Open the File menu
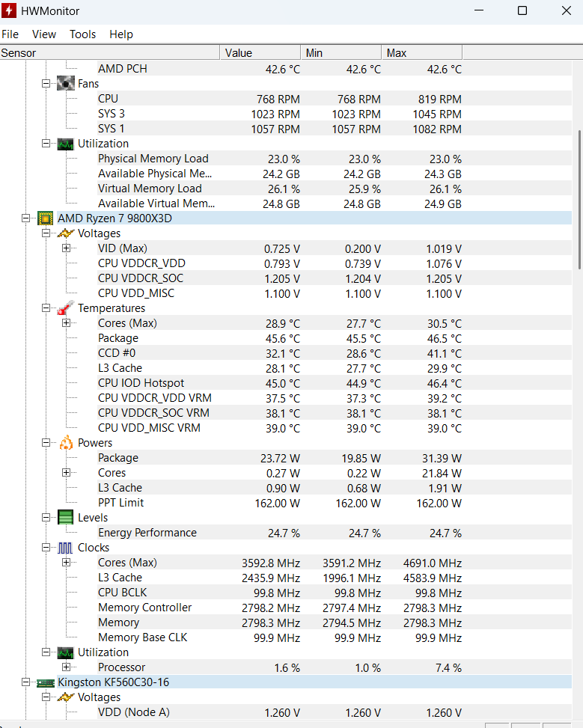Image resolution: width=583 pixels, height=728 pixels. coord(10,34)
